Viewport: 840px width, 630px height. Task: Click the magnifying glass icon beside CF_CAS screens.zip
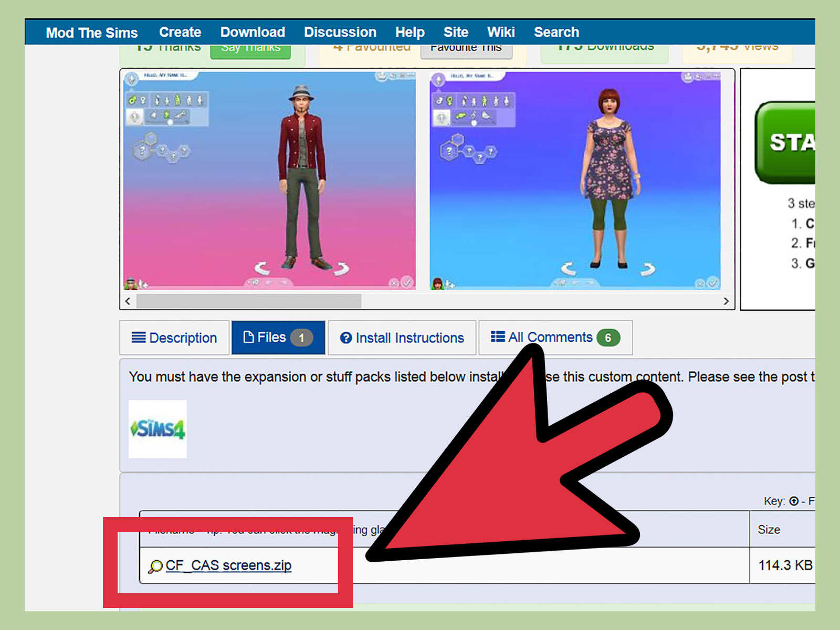[155, 566]
